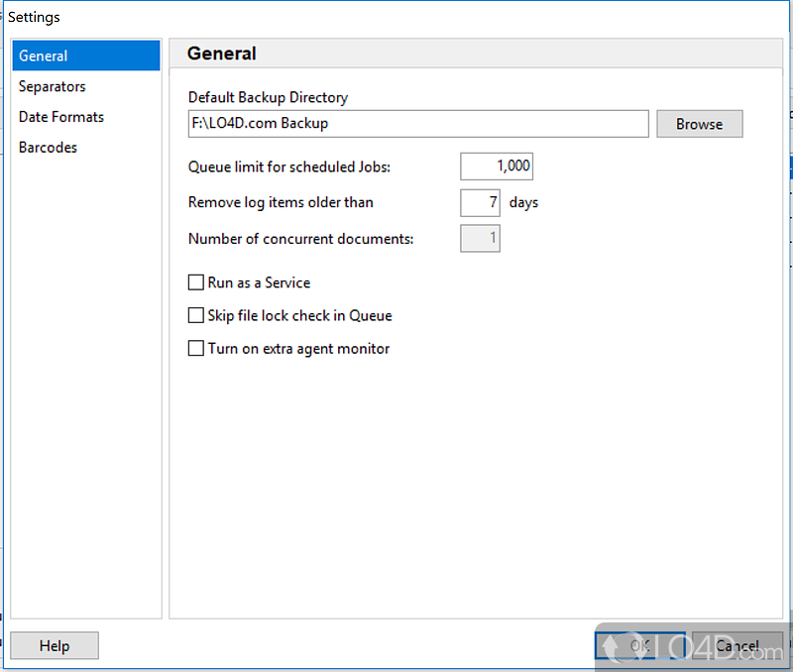
Task: Click the General heading of the panel
Action: (222, 55)
